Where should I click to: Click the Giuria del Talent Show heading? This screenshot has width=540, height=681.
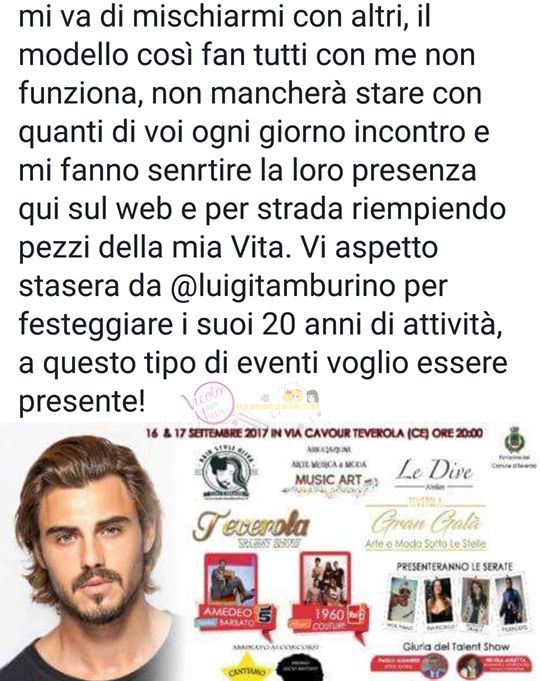[x=456, y=647]
